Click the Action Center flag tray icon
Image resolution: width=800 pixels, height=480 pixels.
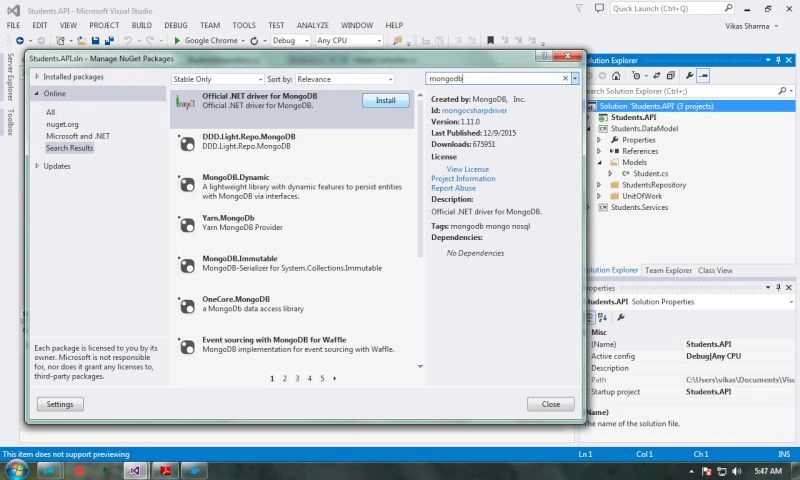pyautogui.click(x=707, y=471)
